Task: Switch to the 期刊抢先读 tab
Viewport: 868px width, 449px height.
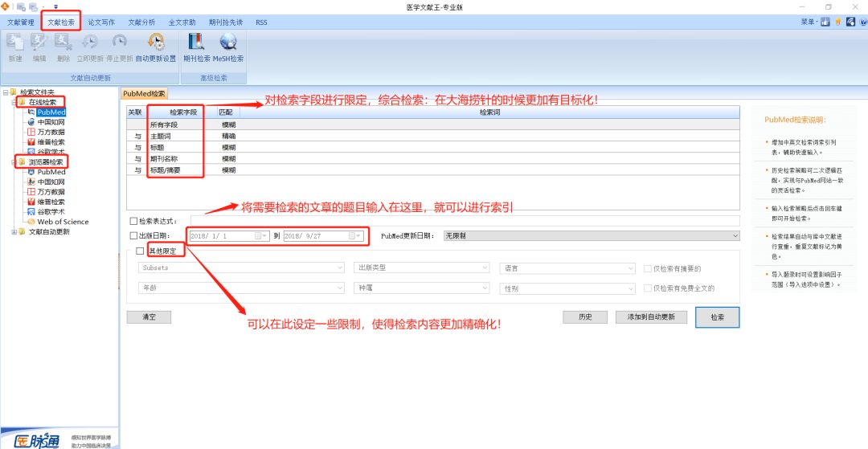Action: 226,22
